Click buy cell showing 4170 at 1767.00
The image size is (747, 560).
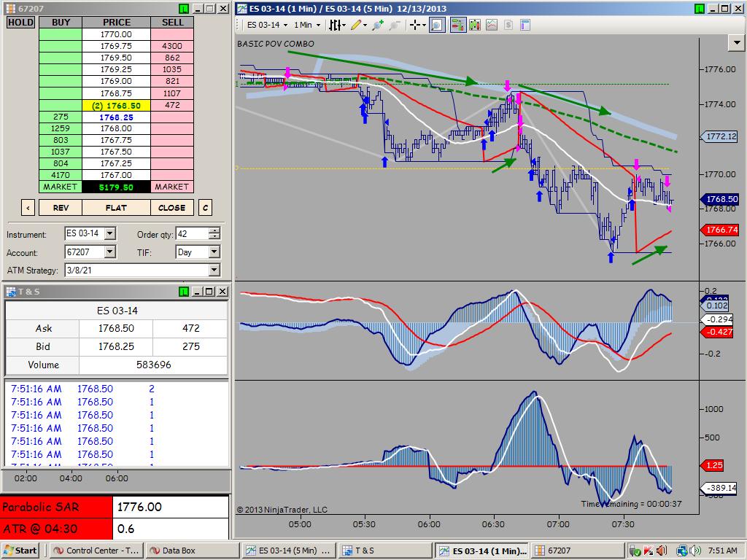[x=61, y=175]
